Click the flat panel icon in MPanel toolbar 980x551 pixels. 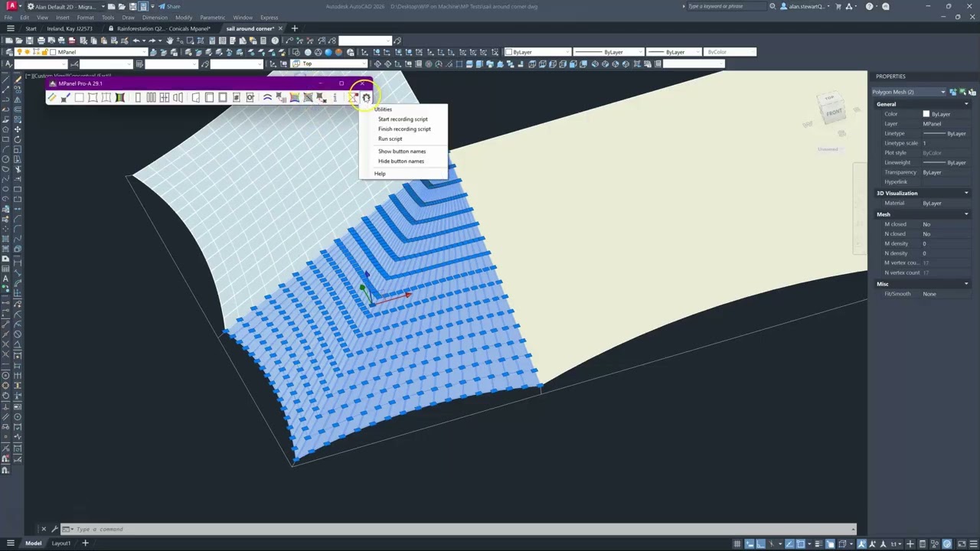pyautogui.click(x=79, y=97)
